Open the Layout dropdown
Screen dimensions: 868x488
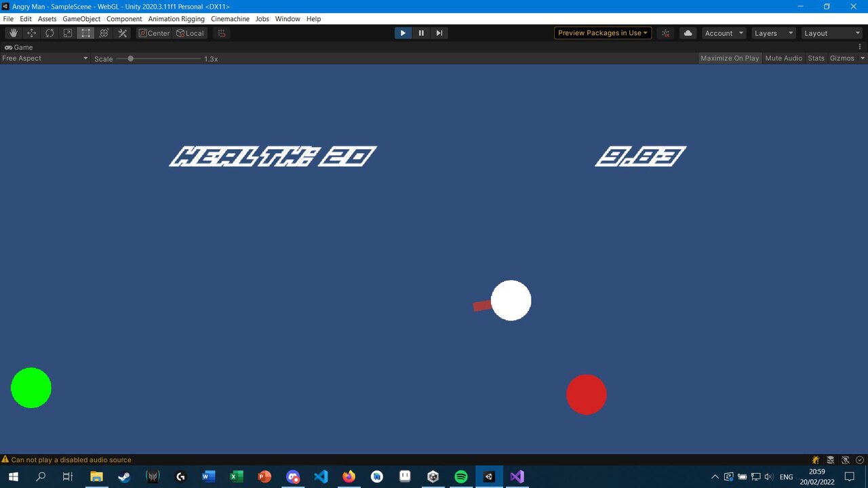[831, 33]
